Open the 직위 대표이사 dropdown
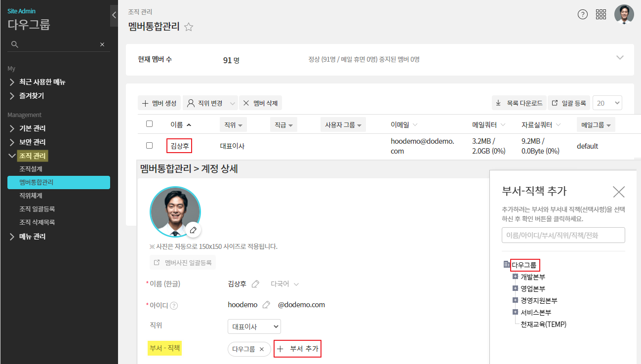This screenshot has width=641, height=364. (254, 326)
